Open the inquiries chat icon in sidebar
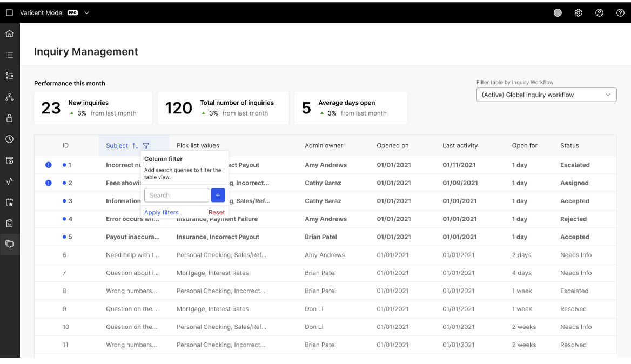Screen dimensions: 631x364 (9, 244)
